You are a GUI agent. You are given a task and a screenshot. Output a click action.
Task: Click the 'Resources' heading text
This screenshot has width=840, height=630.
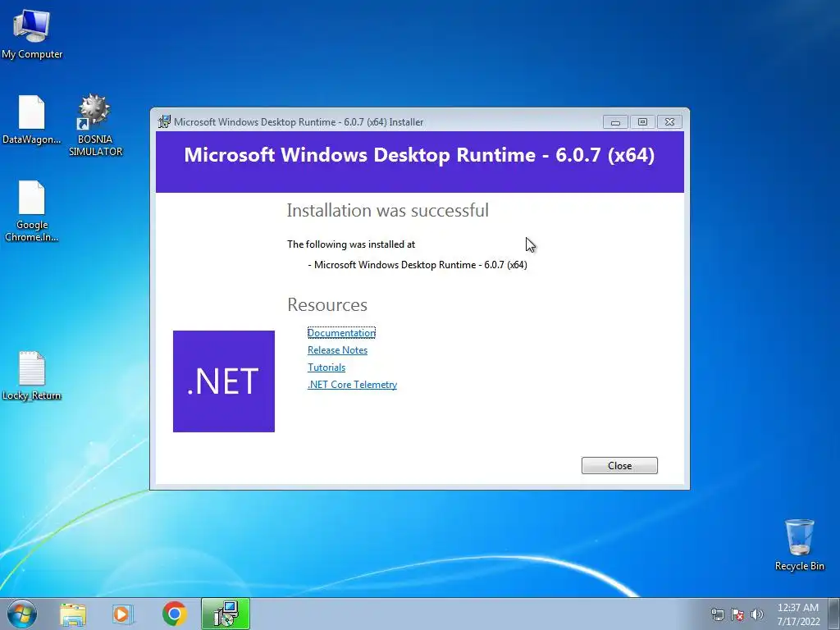tap(327, 304)
